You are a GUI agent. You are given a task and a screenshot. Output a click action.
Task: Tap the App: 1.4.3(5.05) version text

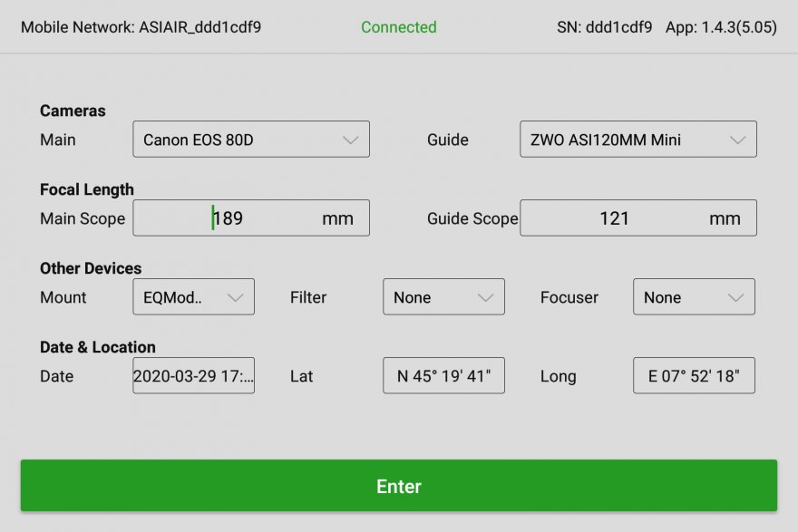[x=721, y=27]
